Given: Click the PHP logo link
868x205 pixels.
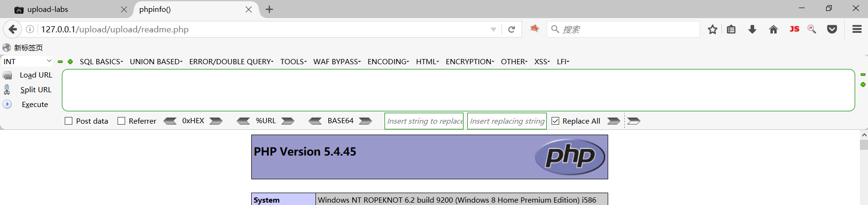Looking at the screenshot, I should click(x=570, y=156).
